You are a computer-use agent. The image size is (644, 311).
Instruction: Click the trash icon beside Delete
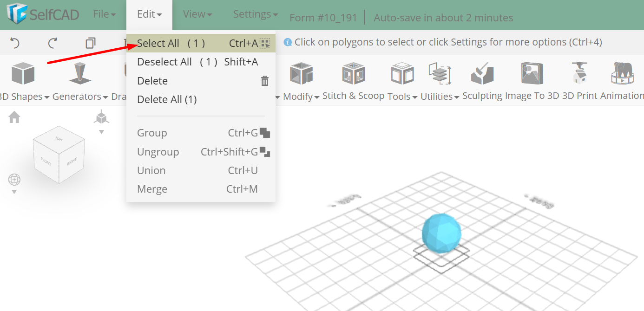[x=265, y=81]
